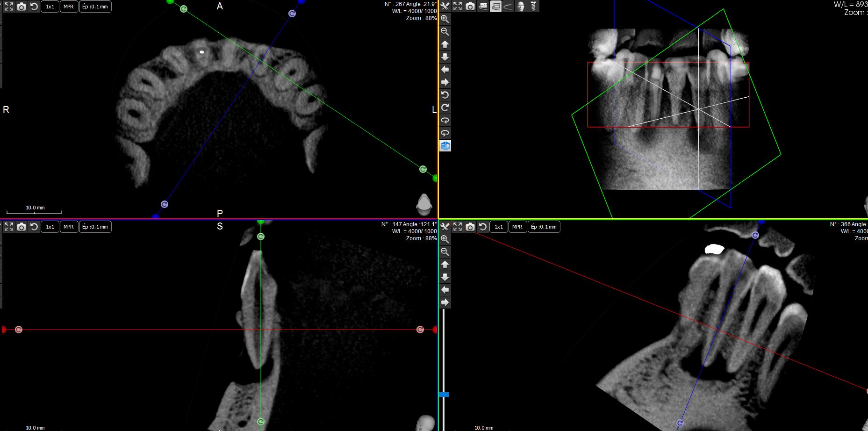Click the MPR button in the axial view
This screenshot has height=431, width=868.
(68, 7)
